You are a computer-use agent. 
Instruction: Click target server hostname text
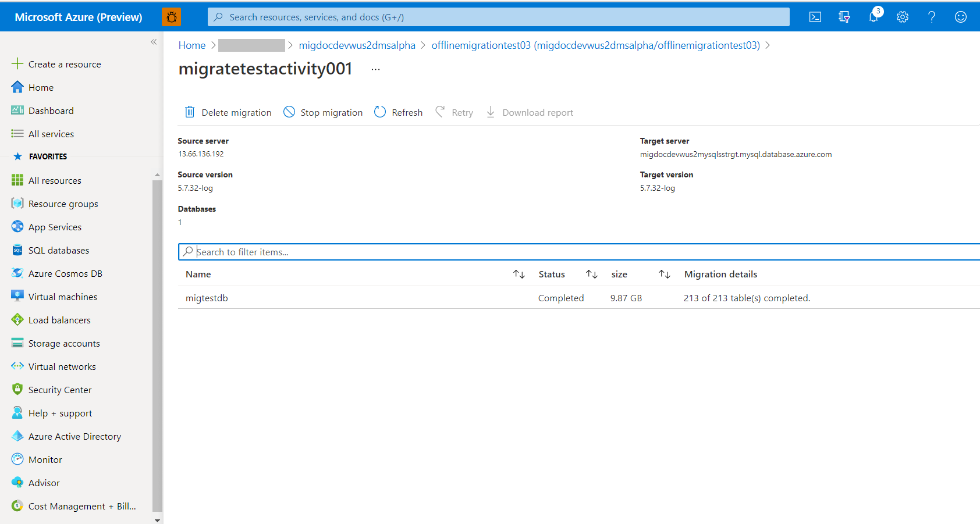coord(736,154)
